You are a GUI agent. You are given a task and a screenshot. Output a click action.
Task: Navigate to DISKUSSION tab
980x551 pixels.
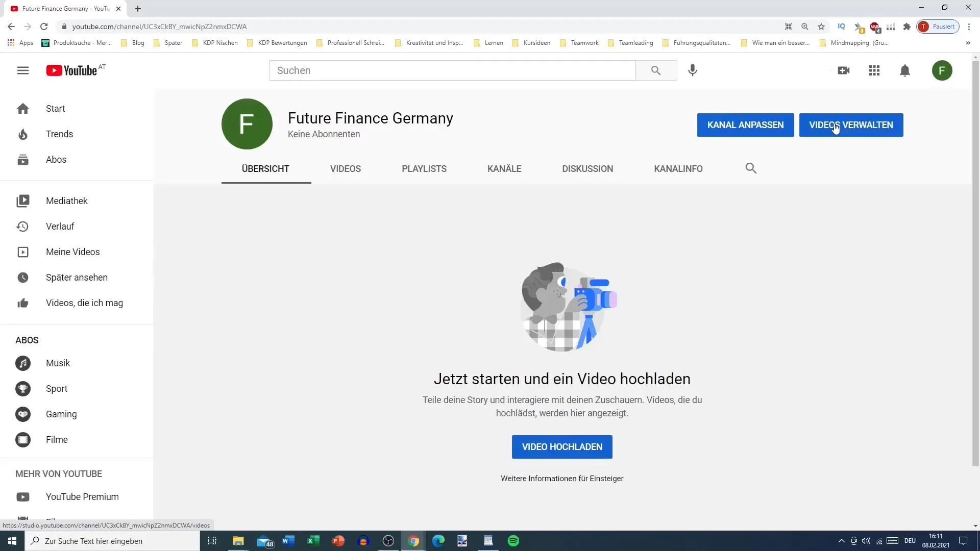587,169
